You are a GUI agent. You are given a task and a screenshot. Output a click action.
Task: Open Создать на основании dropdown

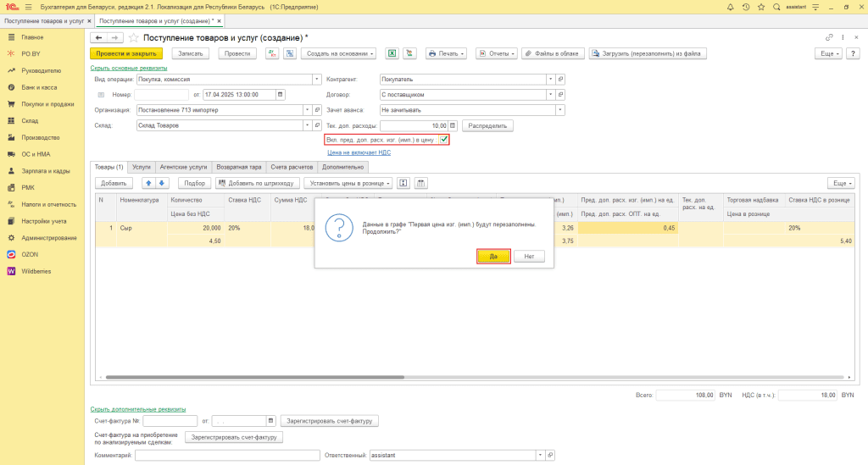339,53
